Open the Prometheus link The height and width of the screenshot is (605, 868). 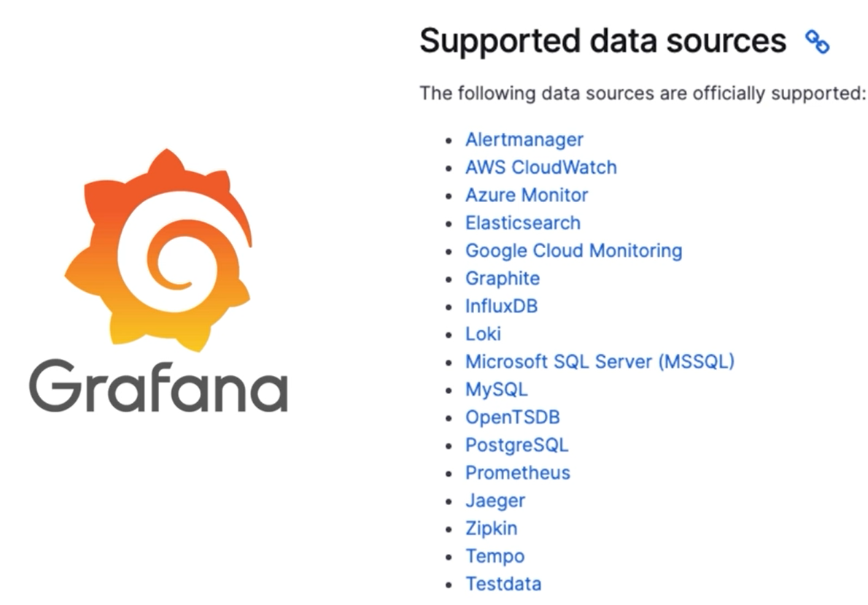[518, 473]
